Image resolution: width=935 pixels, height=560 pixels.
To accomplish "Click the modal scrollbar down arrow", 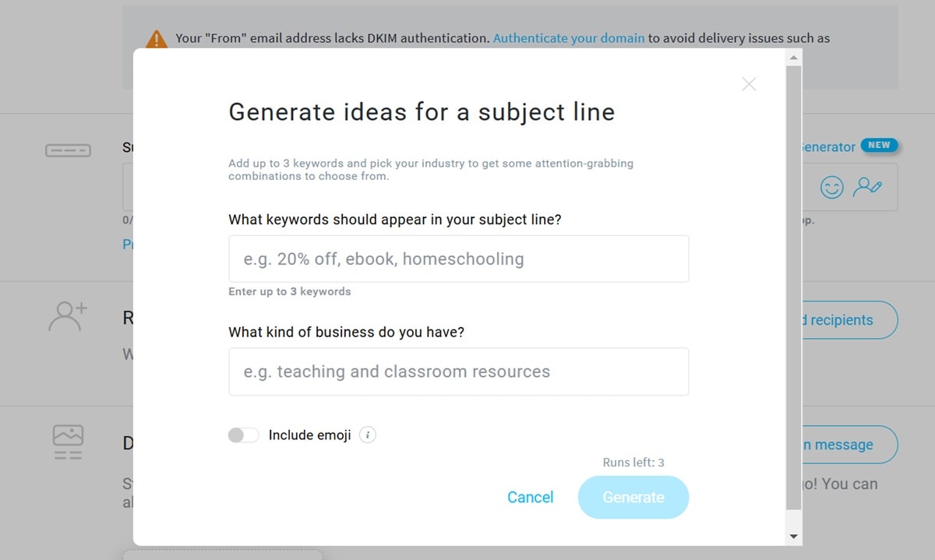I will [794, 536].
